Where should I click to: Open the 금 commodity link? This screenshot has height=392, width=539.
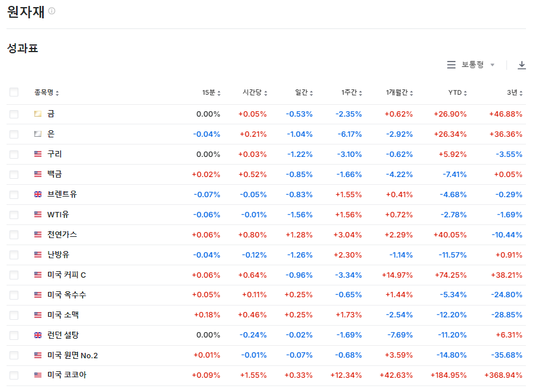coord(51,114)
